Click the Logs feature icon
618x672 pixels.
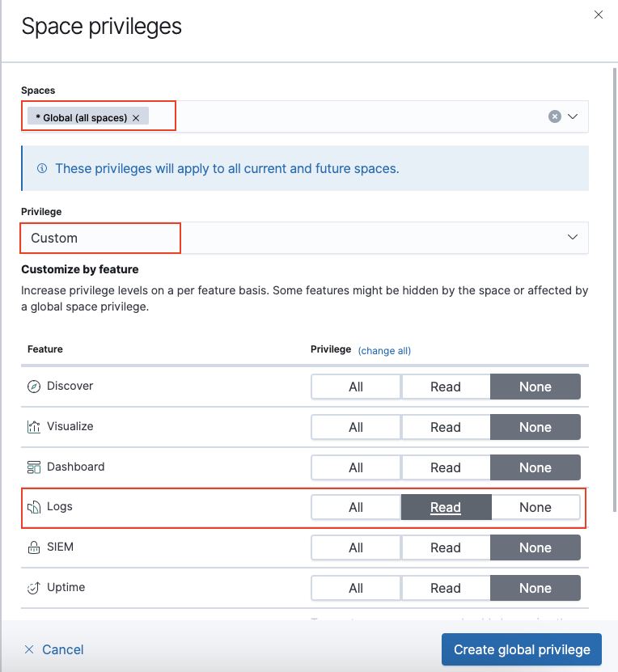coord(34,507)
